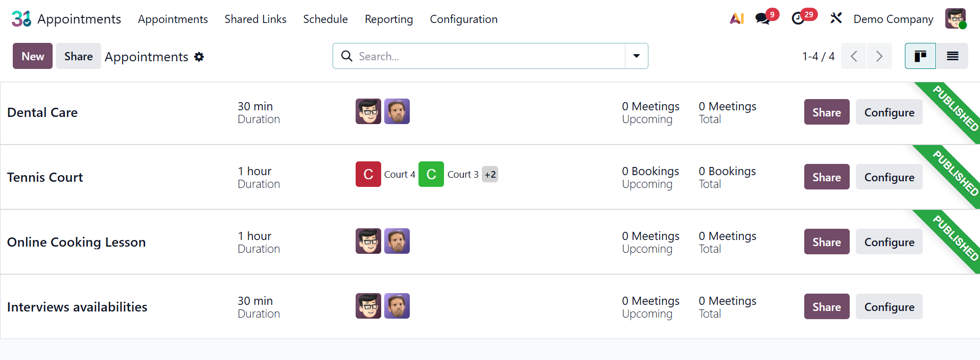
Task: Click the search magnifier icon
Action: (x=347, y=56)
